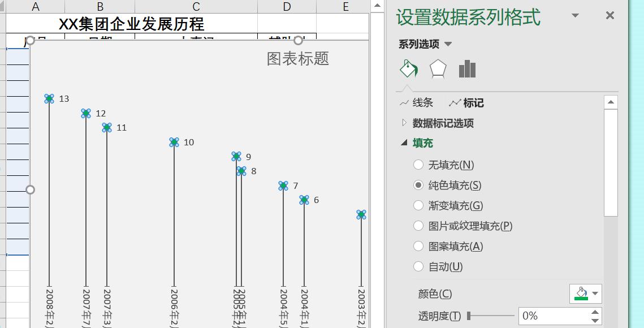
Task: Click the data label 10
Action: 189,142
